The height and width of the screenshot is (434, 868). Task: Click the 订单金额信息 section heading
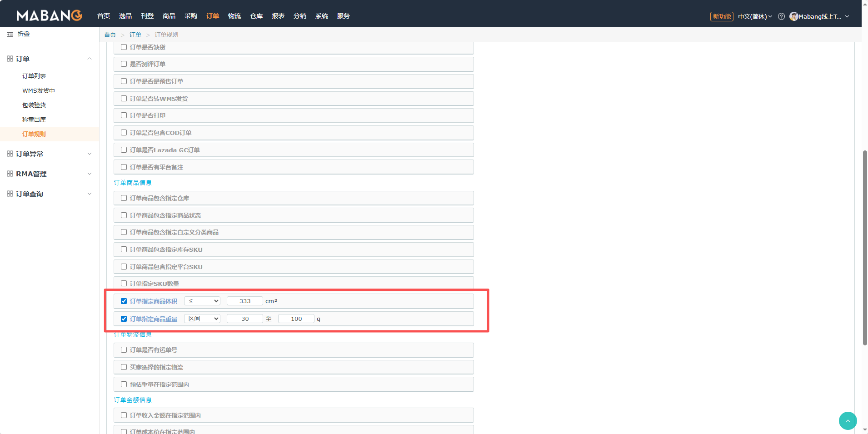click(x=133, y=400)
